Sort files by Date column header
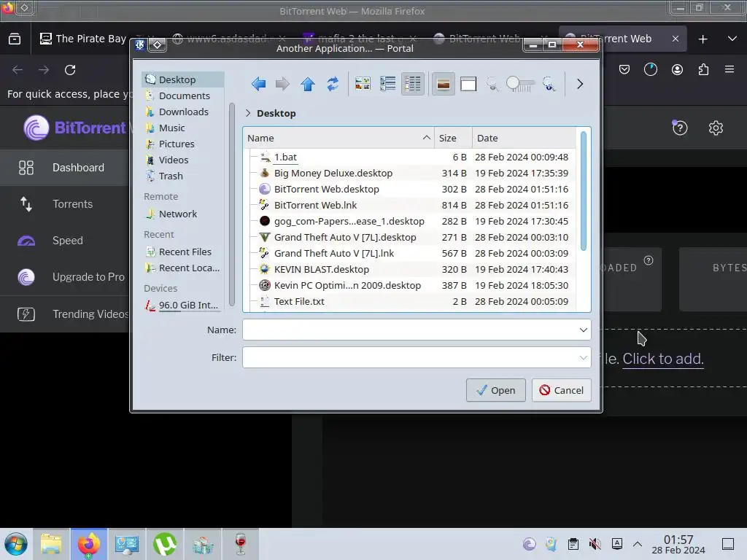Viewport: 747px width, 560px height. 524,138
